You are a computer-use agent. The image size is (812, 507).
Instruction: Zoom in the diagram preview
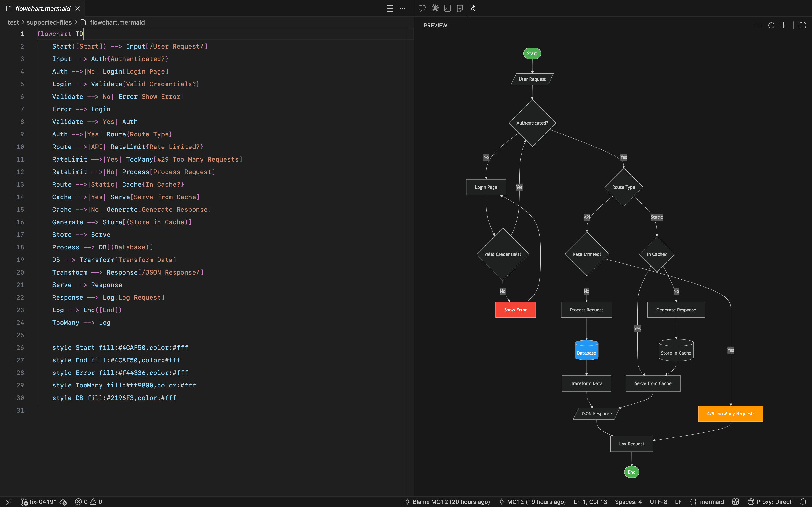click(784, 26)
